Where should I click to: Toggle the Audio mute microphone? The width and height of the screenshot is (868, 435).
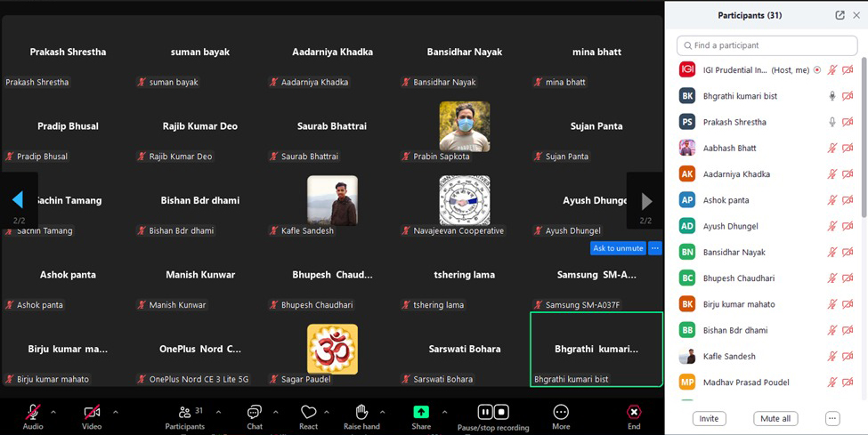(33, 412)
